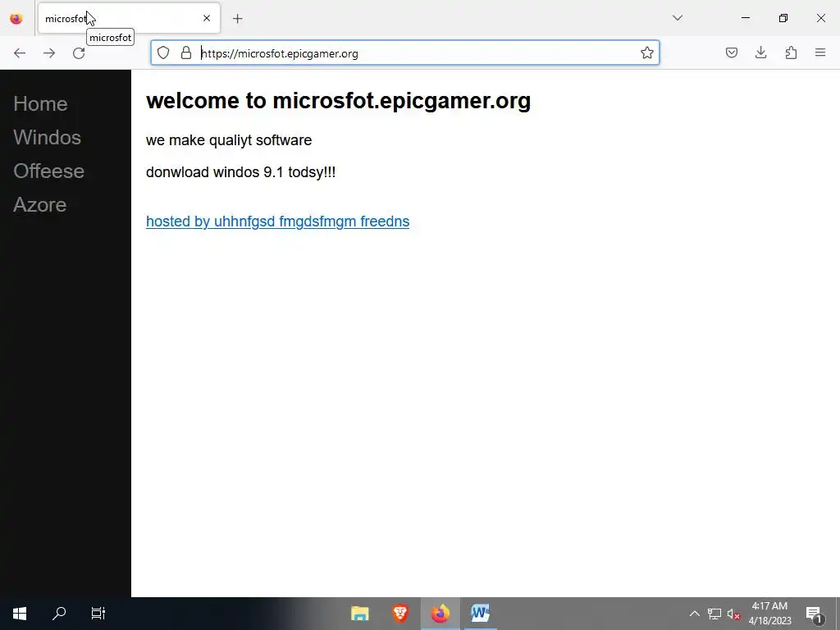The image size is (840, 630).
Task: Open network status tray icon
Action: 714,614
